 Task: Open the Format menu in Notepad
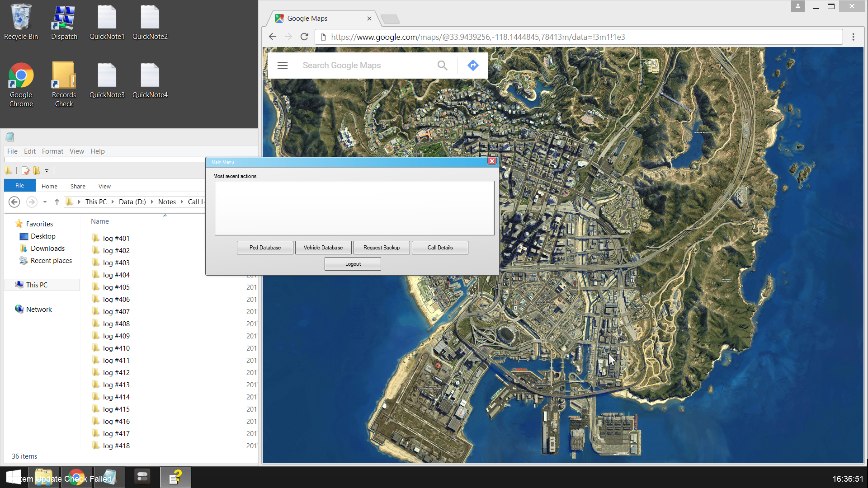click(52, 151)
